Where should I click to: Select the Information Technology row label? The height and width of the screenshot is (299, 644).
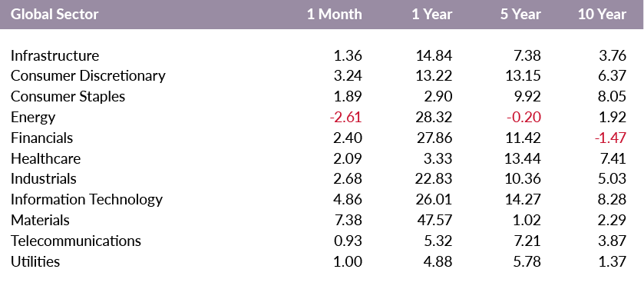point(87,200)
